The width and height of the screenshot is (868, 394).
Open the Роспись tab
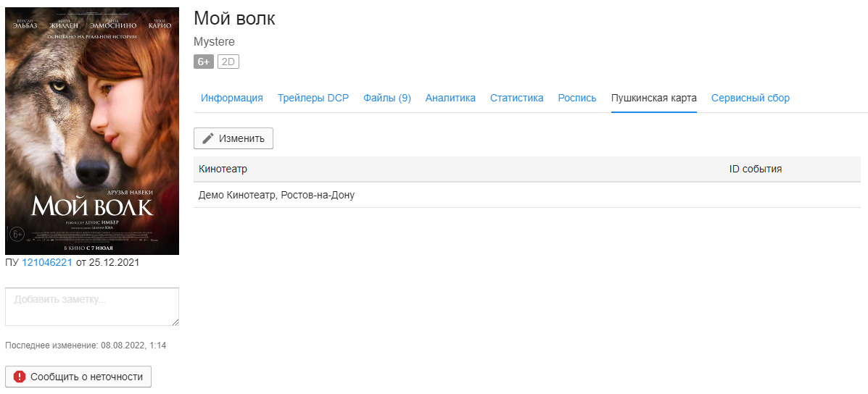tap(576, 98)
